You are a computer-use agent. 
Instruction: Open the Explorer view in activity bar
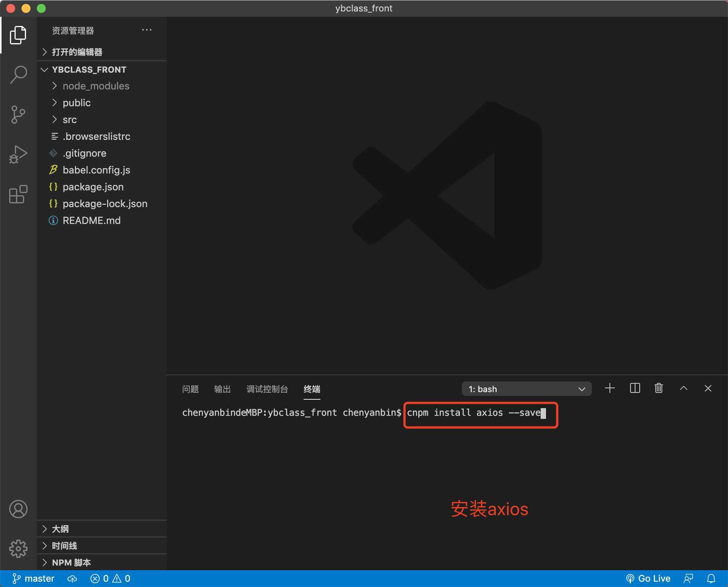tap(18, 35)
